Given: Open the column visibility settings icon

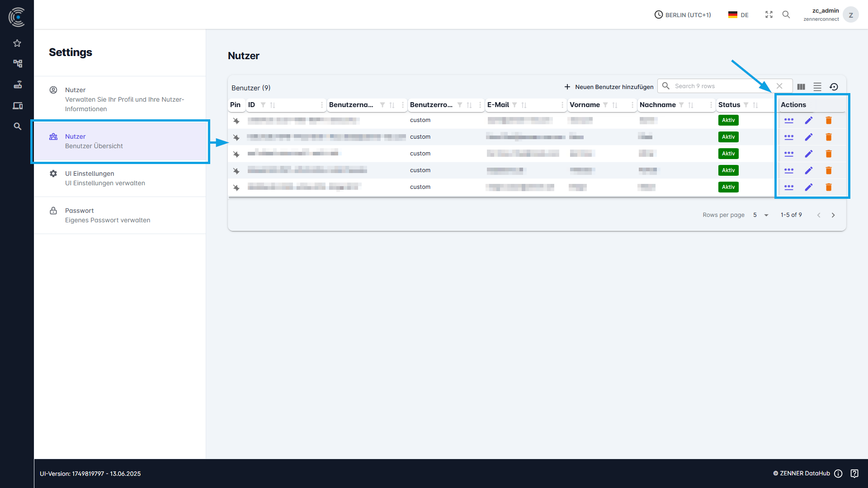Looking at the screenshot, I should coord(801,86).
